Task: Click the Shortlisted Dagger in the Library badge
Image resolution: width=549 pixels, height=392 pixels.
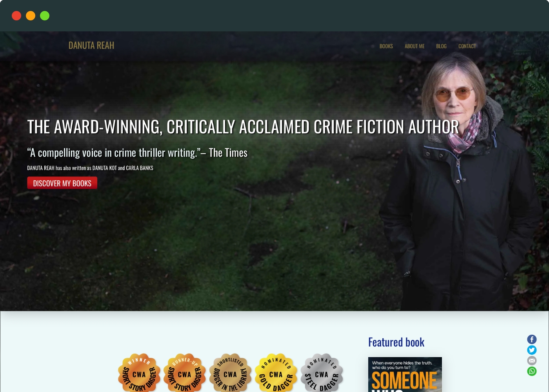Action: tap(231, 373)
